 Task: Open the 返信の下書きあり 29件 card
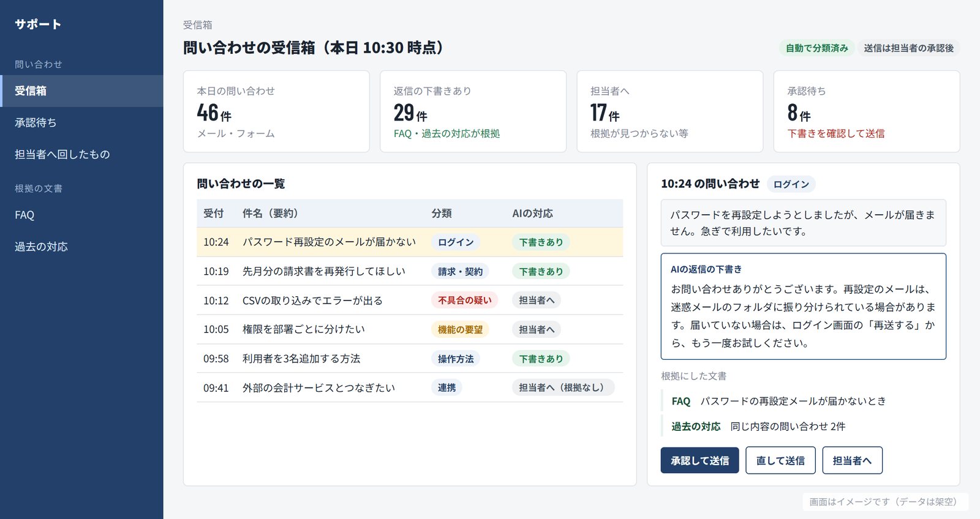(x=473, y=111)
